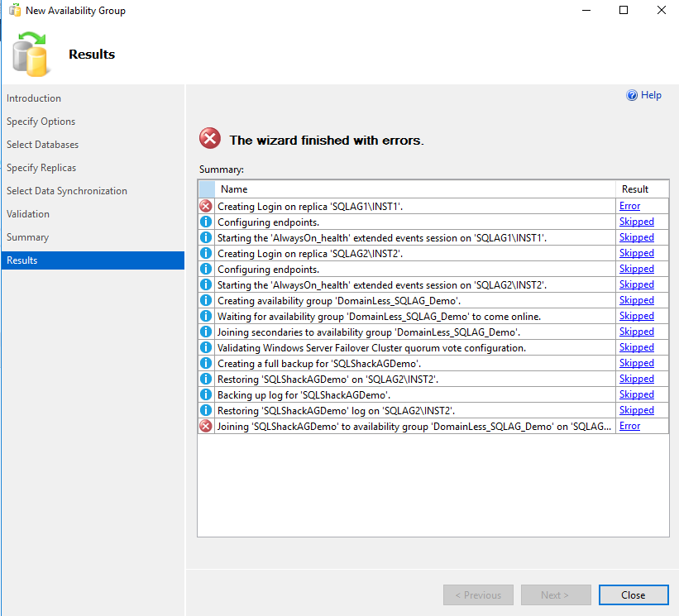Screen dimensions: 679x616
Task: Open the Error link for Joining SQLShackAGDemo row
Action: click(x=629, y=426)
